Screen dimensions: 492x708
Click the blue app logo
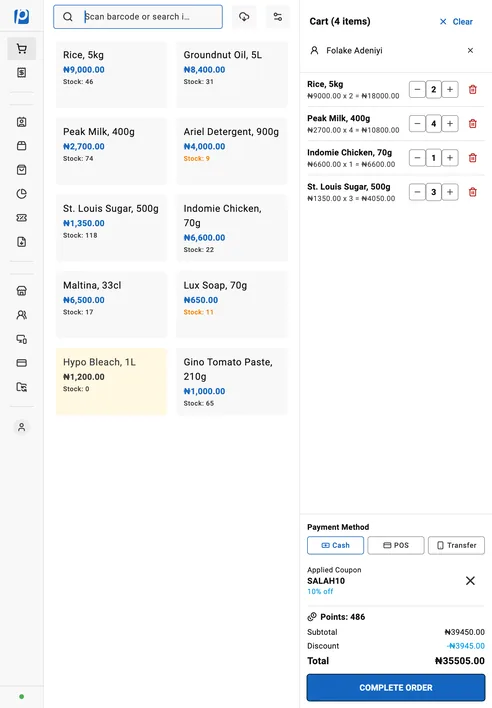click(21, 16)
